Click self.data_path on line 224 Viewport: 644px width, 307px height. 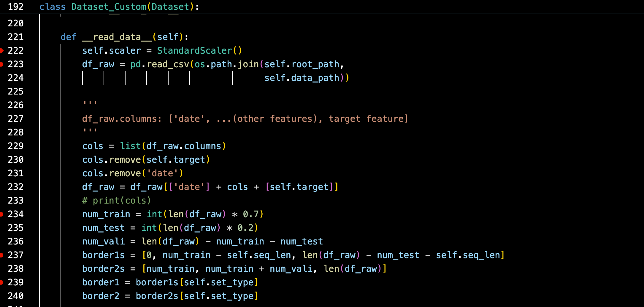[302, 78]
